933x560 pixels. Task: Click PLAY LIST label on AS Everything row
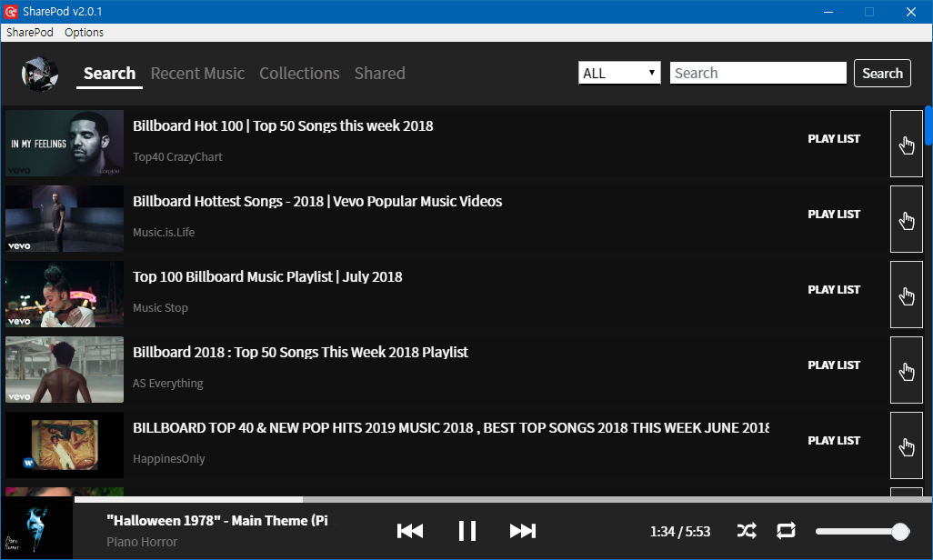click(x=834, y=365)
